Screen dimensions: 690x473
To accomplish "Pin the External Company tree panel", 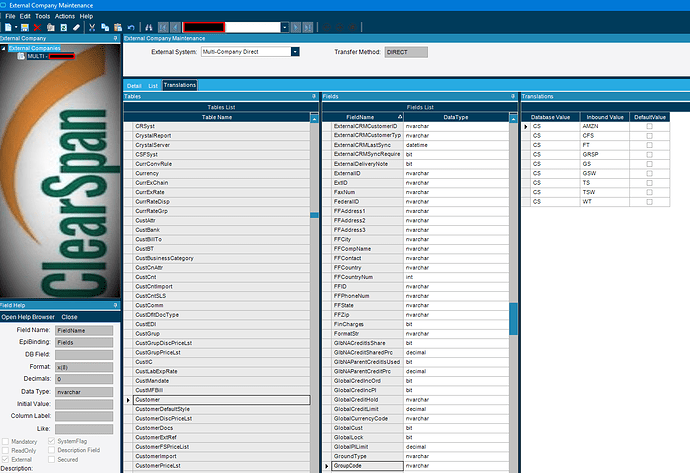I will [x=116, y=38].
